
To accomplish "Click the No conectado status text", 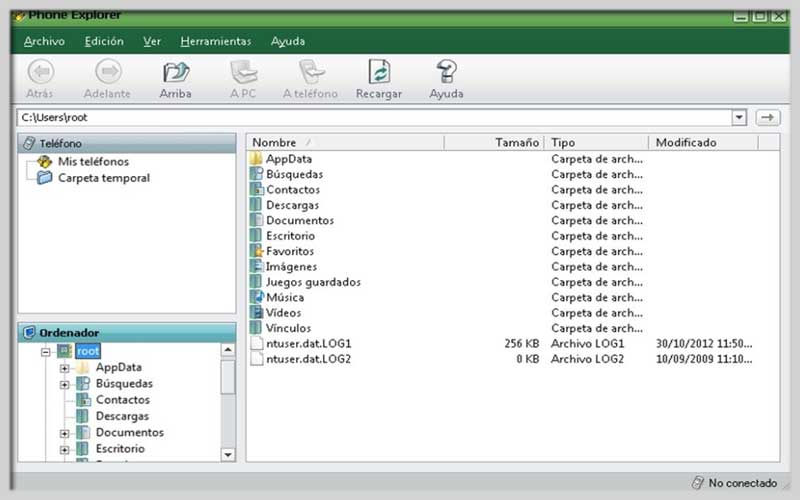I will [x=742, y=483].
